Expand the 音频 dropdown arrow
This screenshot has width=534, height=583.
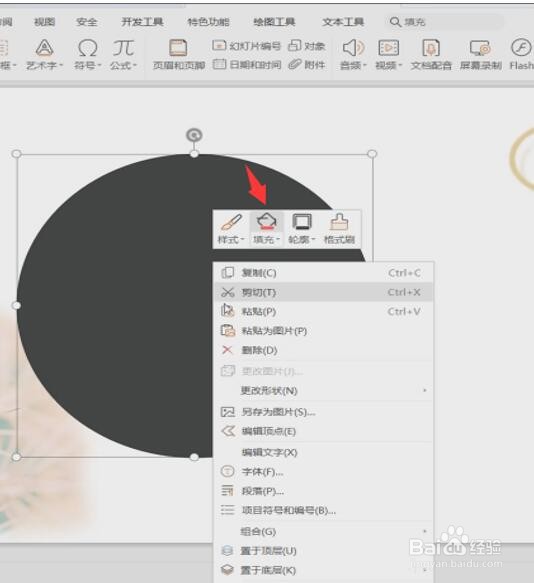[x=365, y=65]
